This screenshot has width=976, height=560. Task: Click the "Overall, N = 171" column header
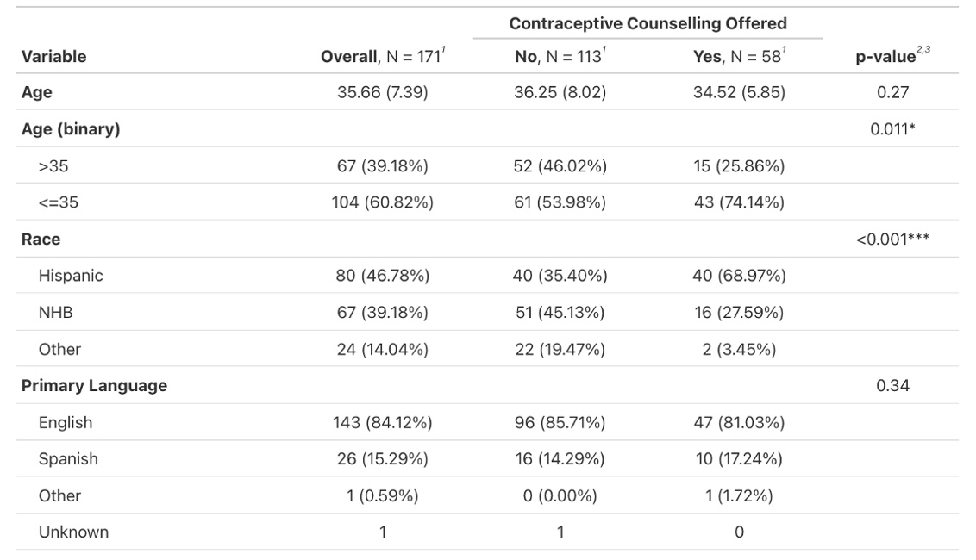coord(382,57)
